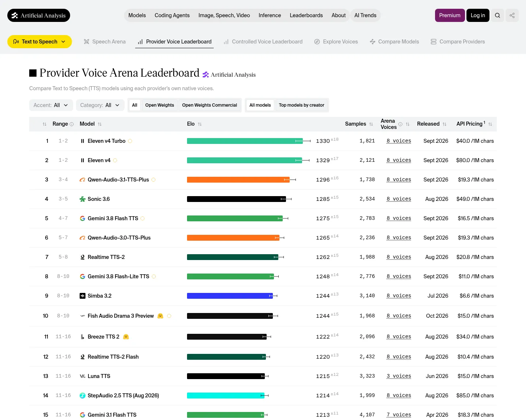Open the Models navigation menu

(137, 15)
